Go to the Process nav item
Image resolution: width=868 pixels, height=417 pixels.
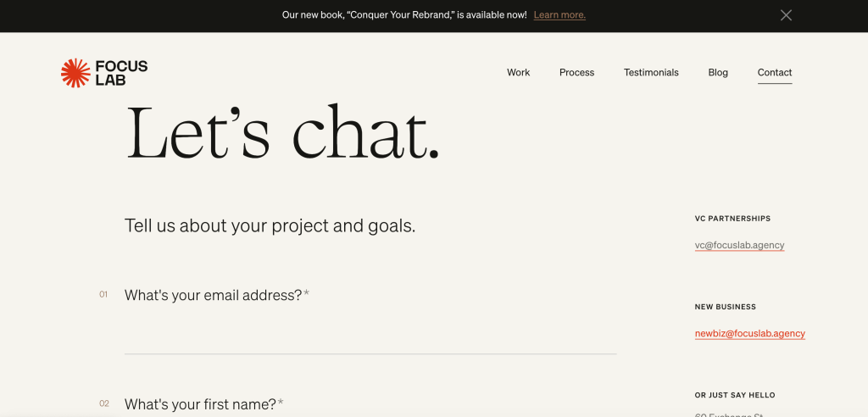click(x=576, y=73)
